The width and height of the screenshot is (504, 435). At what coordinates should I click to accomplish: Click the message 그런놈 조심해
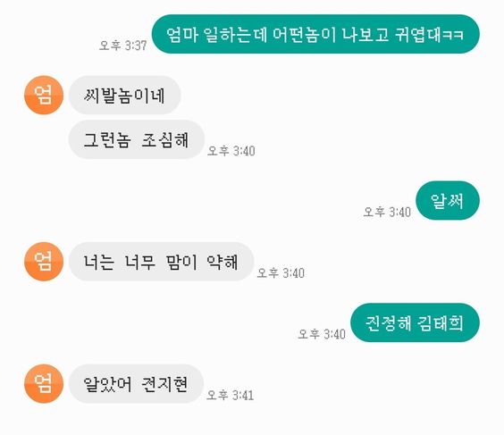[x=137, y=139]
